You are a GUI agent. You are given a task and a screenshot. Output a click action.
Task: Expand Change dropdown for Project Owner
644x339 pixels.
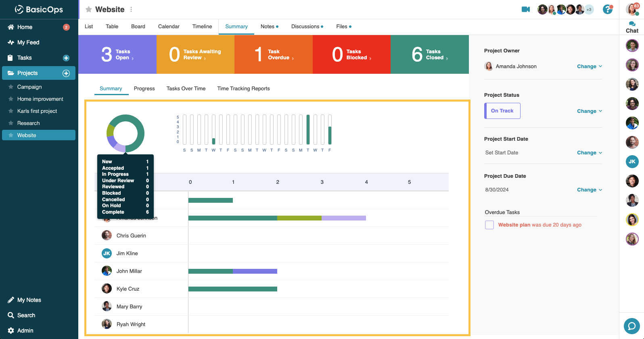coord(589,67)
